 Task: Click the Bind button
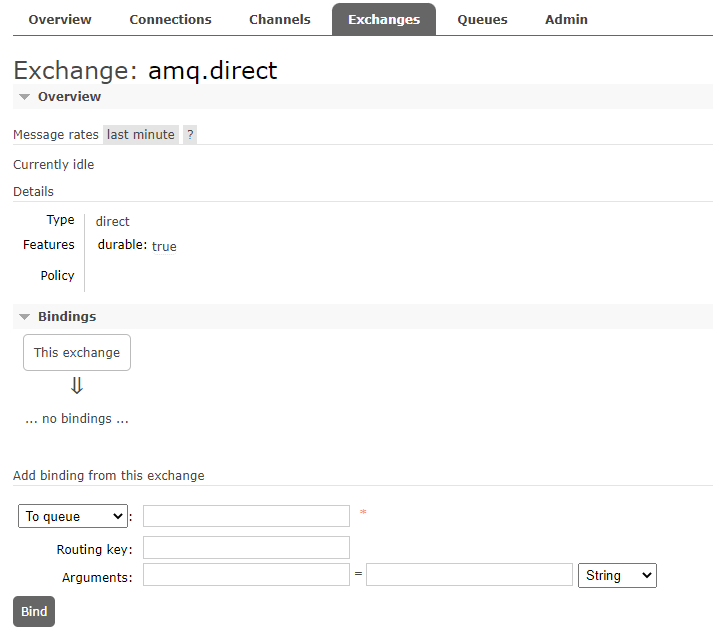coord(34,611)
